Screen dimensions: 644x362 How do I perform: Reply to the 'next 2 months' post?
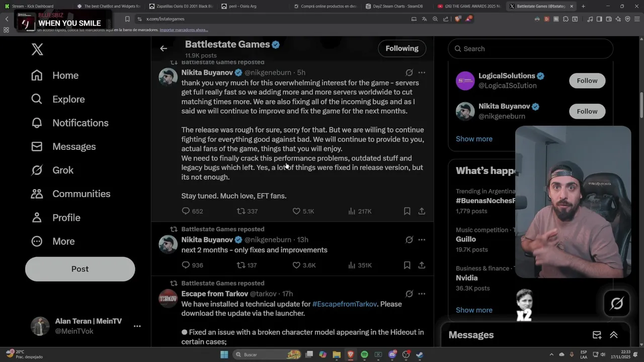192,265
